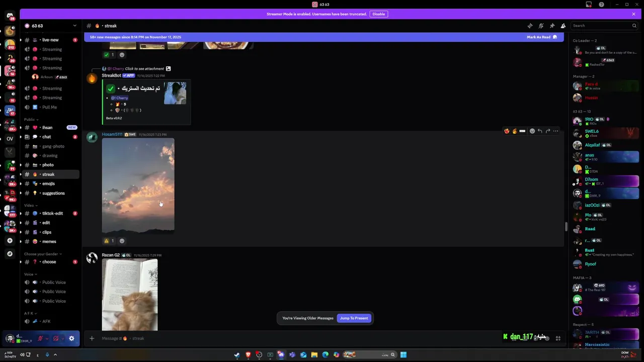Toggle headphone deafen
The width and height of the screenshot is (644, 362).
[x=56, y=338]
